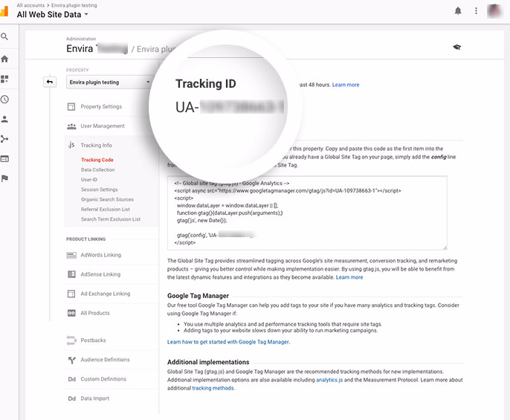Open Home via the house icon
510x420 pixels.
tap(5, 59)
